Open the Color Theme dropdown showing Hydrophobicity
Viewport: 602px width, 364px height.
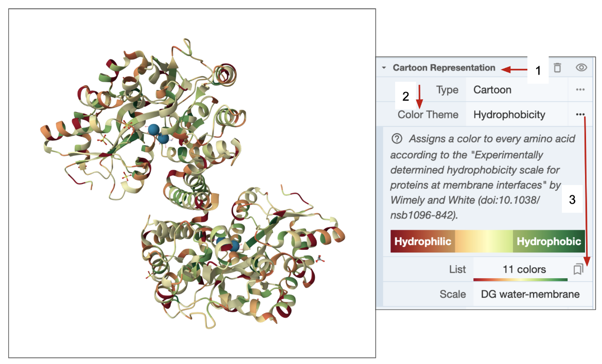(517, 114)
